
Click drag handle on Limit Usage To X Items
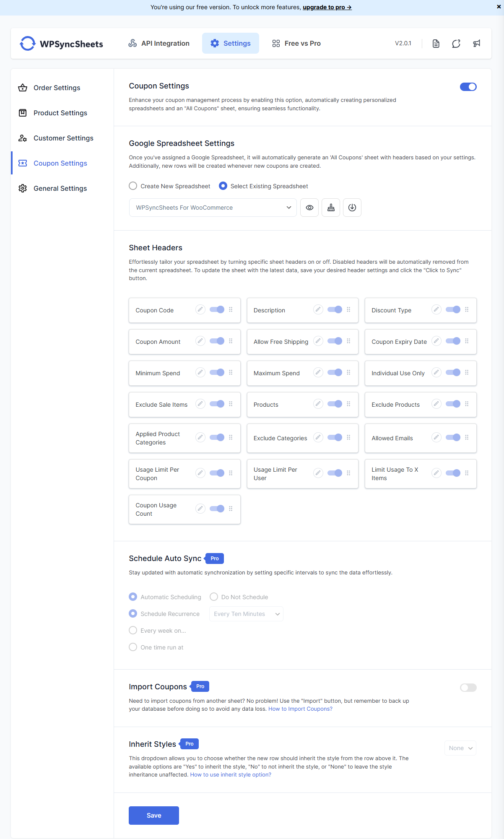(x=467, y=473)
